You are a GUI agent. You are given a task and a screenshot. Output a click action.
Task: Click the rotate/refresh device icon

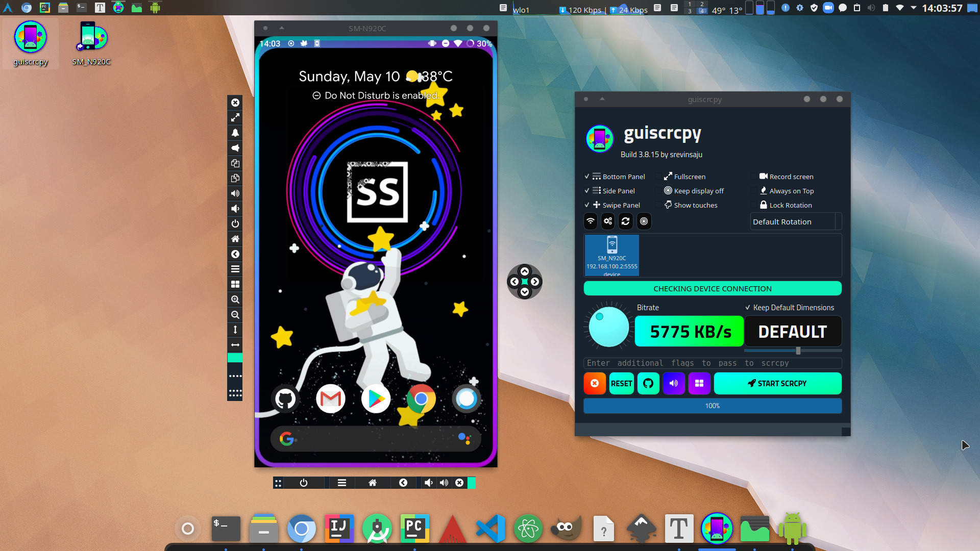(x=625, y=221)
